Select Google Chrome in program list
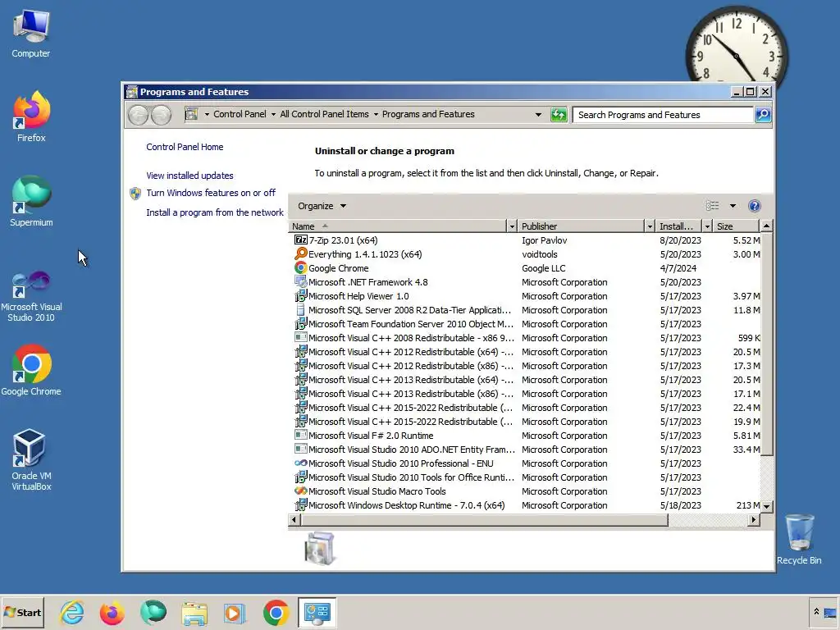840x630 pixels. click(x=527, y=268)
